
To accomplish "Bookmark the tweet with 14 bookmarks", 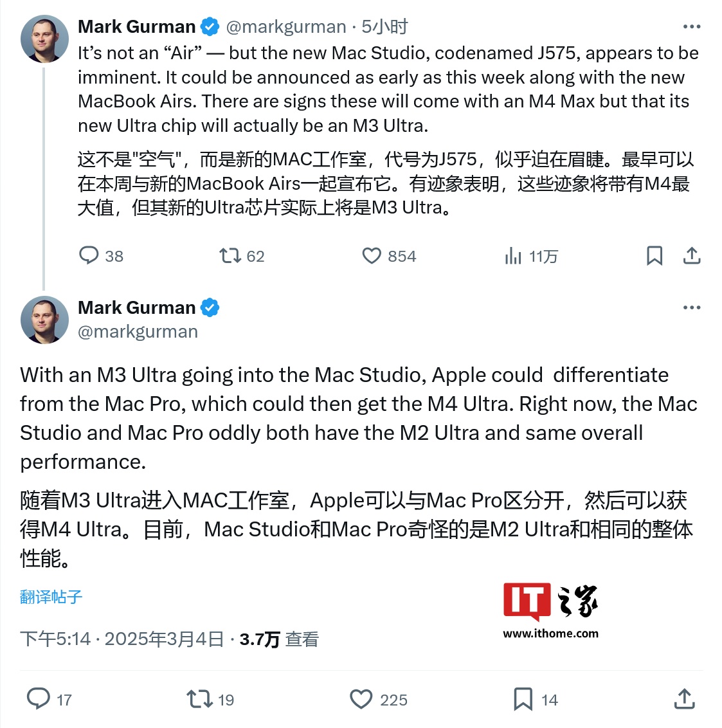I will (x=523, y=699).
